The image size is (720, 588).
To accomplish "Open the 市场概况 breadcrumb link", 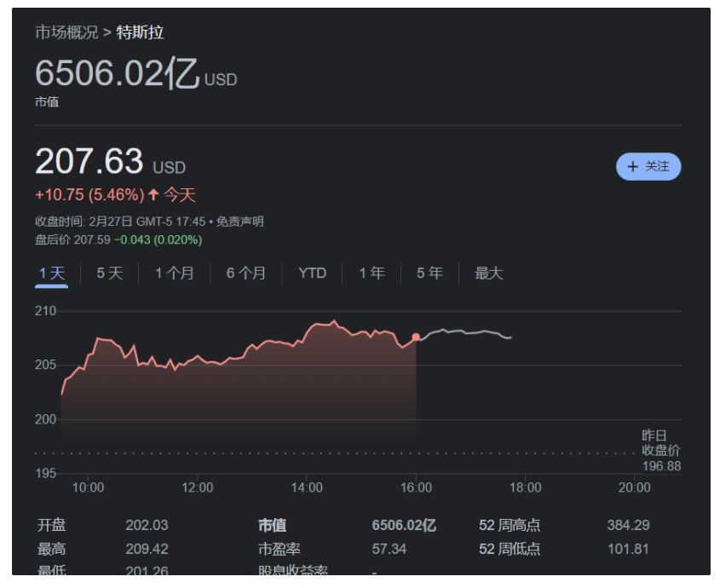I will [x=66, y=32].
